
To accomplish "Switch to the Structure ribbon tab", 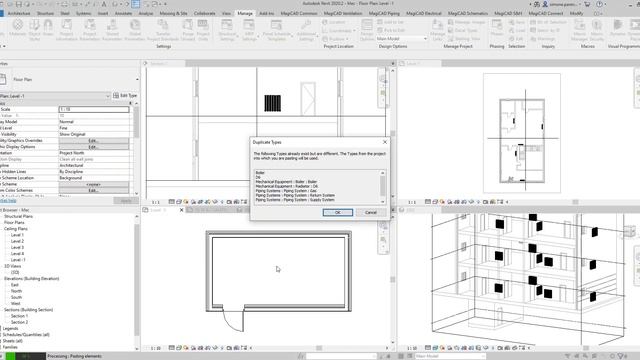I will pyautogui.click(x=45, y=13).
